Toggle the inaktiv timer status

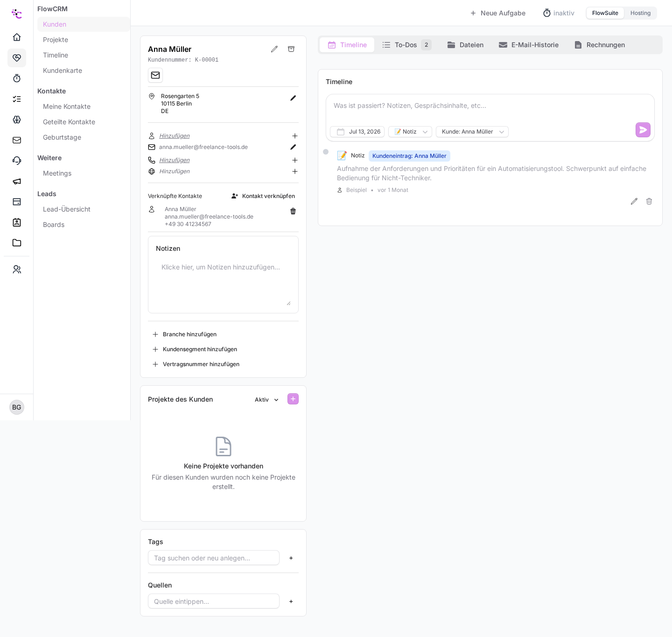tap(559, 13)
